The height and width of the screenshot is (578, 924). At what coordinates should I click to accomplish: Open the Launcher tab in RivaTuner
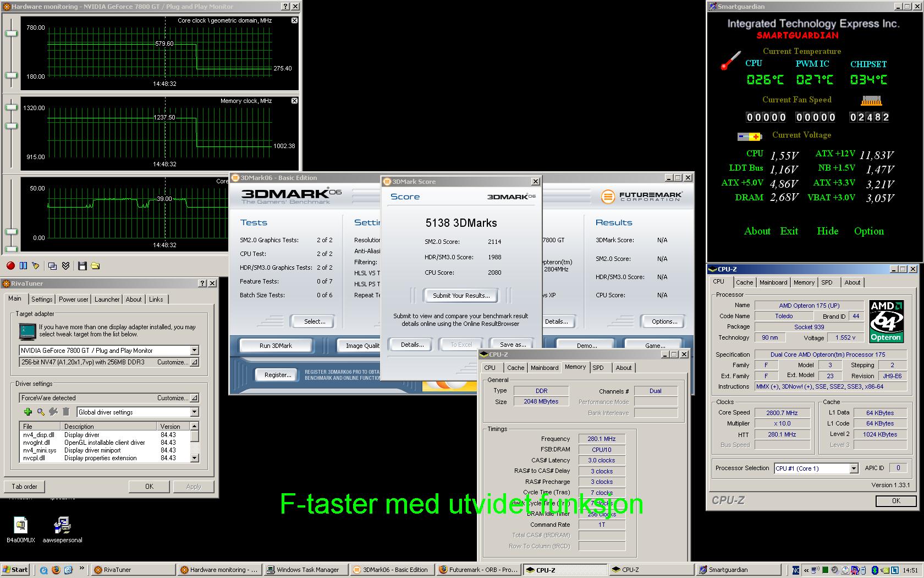coord(107,299)
